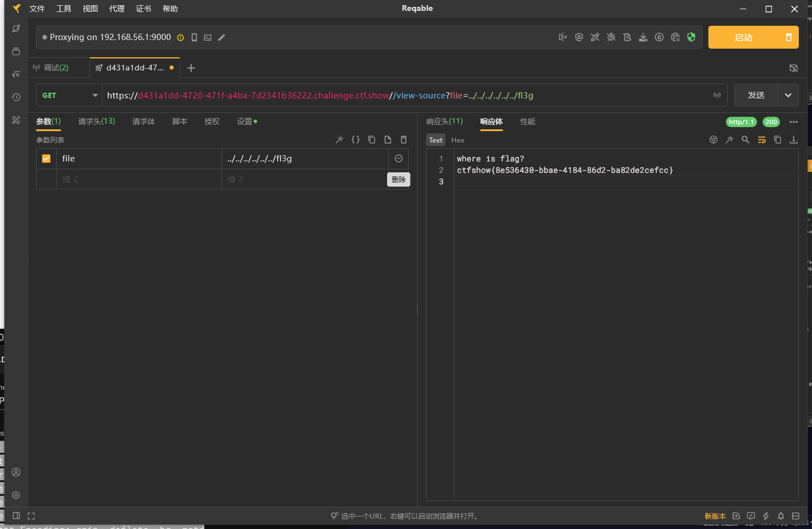Remove the file parameter with minus icon
Image resolution: width=812 pixels, height=529 pixels.
[399, 159]
